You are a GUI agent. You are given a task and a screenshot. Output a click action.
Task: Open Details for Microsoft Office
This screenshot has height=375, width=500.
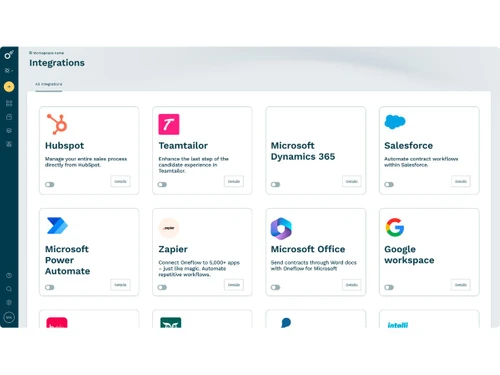(352, 285)
